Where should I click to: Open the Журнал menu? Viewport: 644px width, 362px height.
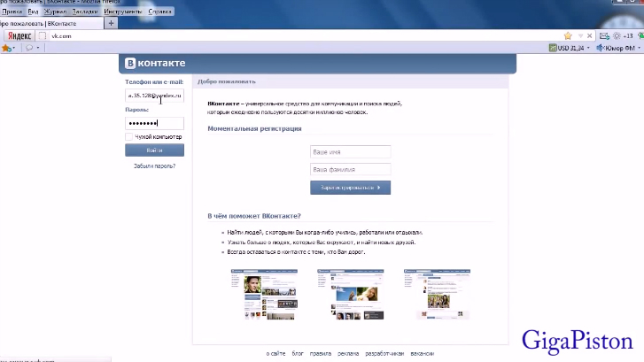click(55, 12)
